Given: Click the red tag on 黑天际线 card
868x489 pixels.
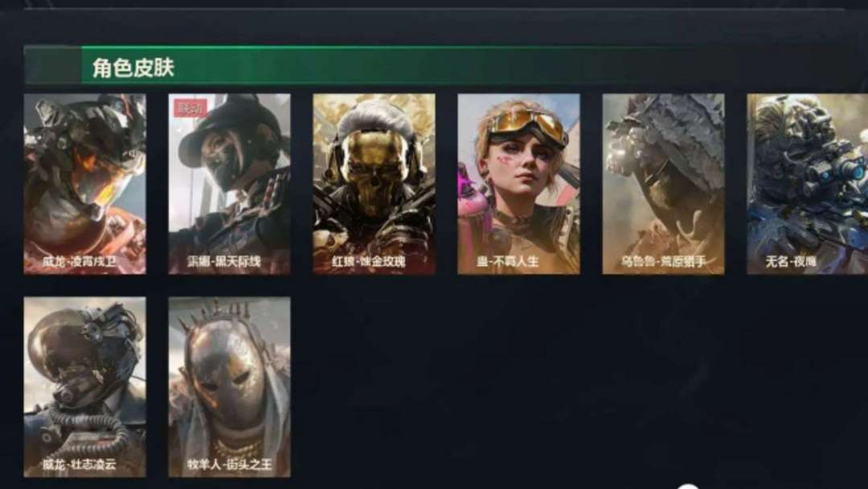Looking at the screenshot, I should (x=190, y=108).
